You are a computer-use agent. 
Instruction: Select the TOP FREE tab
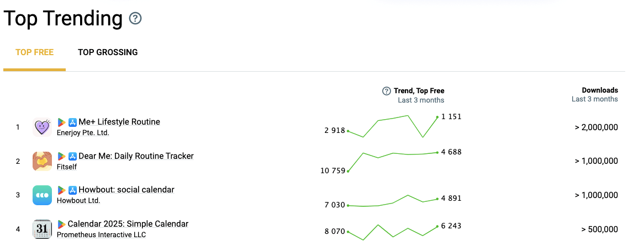(34, 52)
